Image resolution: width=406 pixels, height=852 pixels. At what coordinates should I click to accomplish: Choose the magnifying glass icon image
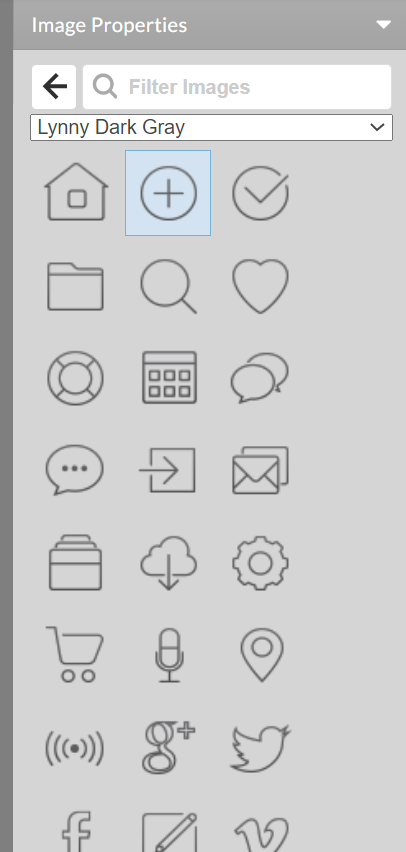click(x=168, y=286)
